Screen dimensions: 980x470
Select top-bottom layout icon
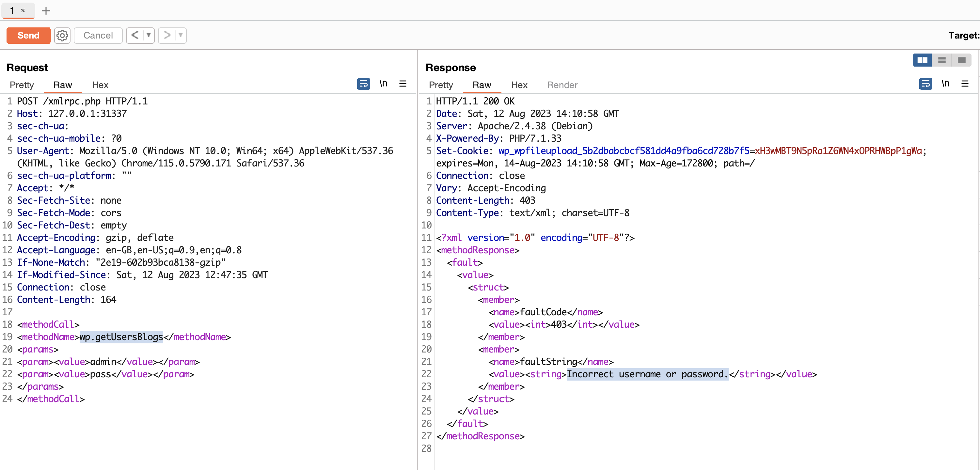[942, 60]
